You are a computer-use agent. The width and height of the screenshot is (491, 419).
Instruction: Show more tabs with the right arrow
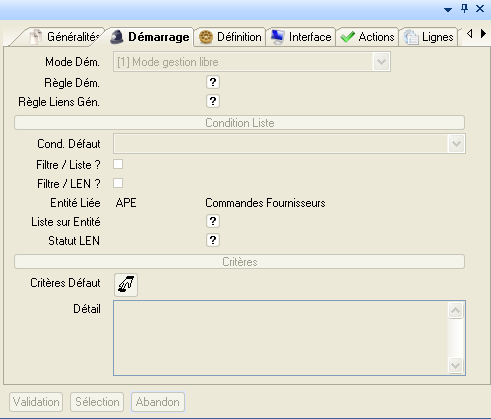pyautogui.click(x=483, y=34)
